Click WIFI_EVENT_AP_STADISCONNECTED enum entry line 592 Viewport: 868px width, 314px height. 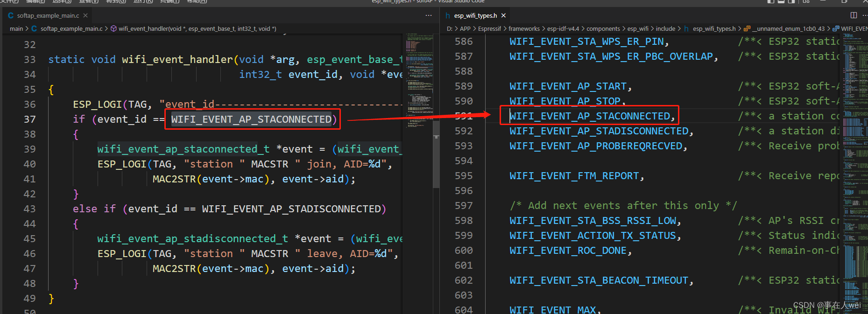click(x=599, y=131)
